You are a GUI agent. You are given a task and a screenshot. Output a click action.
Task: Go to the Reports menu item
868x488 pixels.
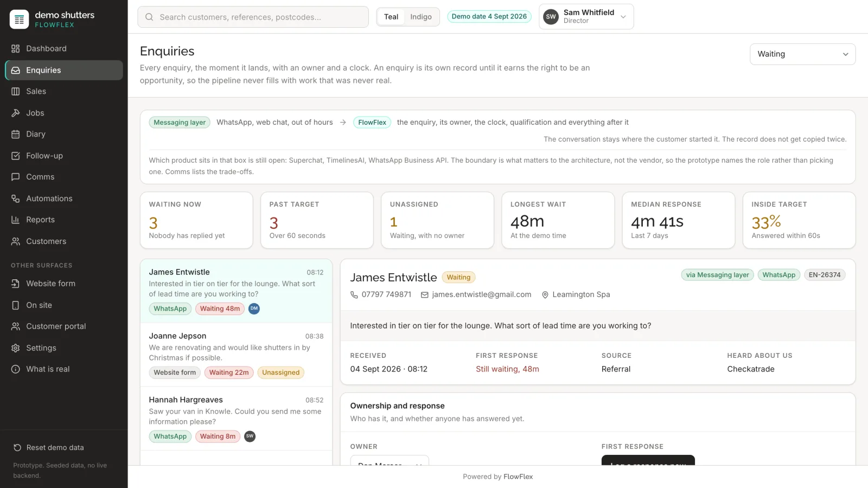click(x=64, y=220)
